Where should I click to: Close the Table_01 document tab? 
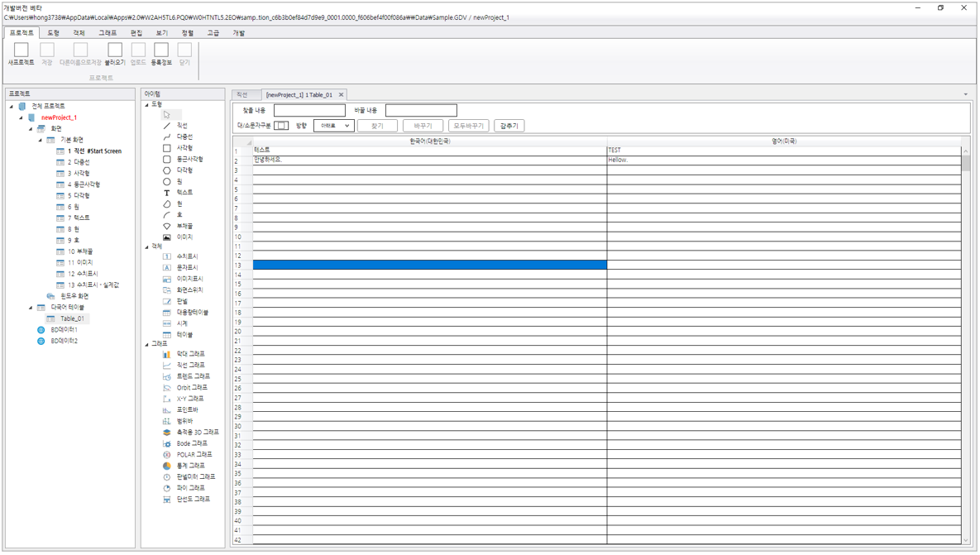[341, 95]
